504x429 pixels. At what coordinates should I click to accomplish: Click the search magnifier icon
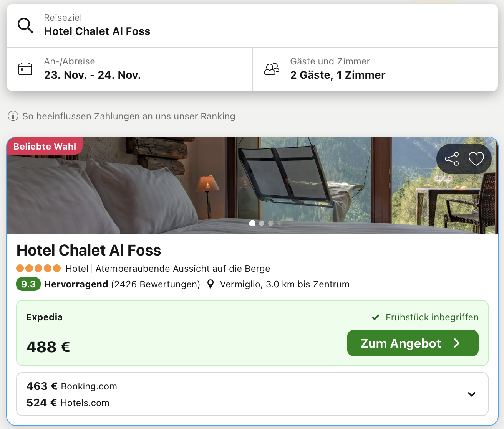(x=25, y=25)
